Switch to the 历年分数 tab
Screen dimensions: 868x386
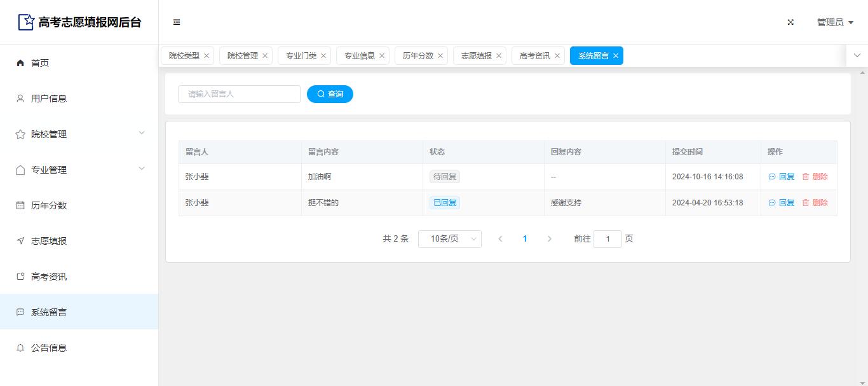[417, 56]
